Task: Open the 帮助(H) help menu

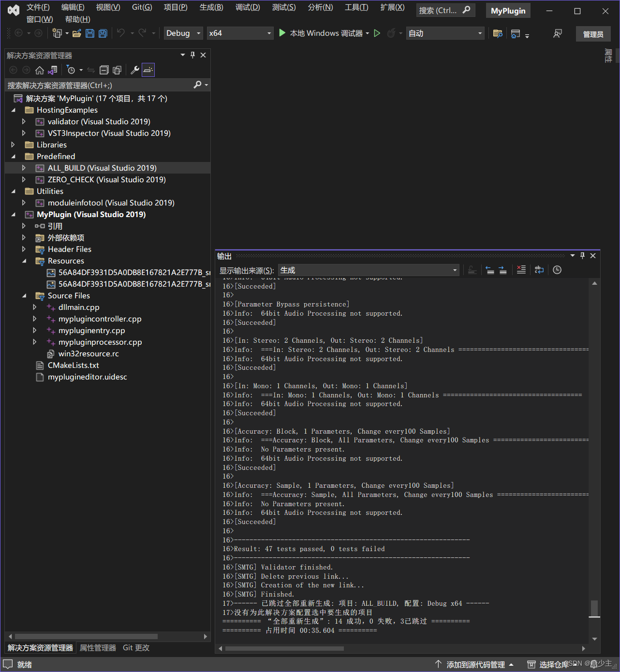Action: point(78,19)
